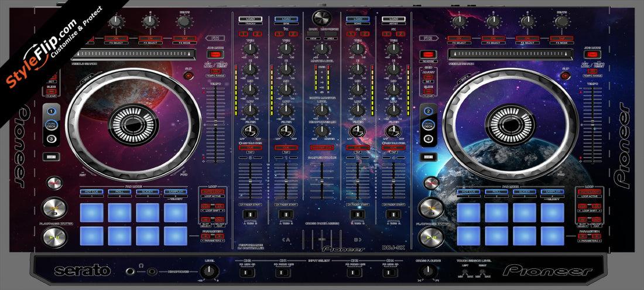644x290 pixels.
Task: Switch left deck pads to SAMPLER mode
Action: [176, 192]
